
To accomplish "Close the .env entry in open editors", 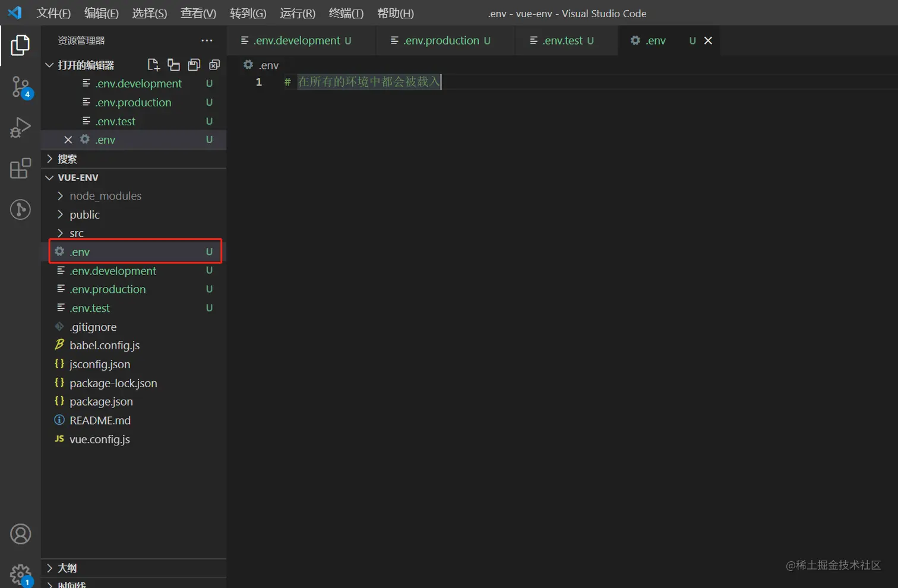I will click(x=68, y=140).
